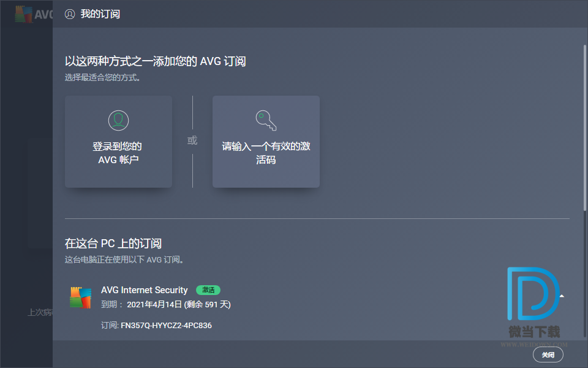Click the 以这两种方式之一添加您的 AVG 订阅 heading
The width and height of the screenshot is (588, 368).
pyautogui.click(x=155, y=61)
